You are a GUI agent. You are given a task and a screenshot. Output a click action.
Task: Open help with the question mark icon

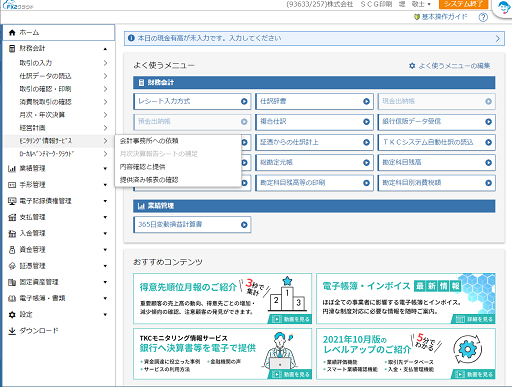click(x=483, y=17)
